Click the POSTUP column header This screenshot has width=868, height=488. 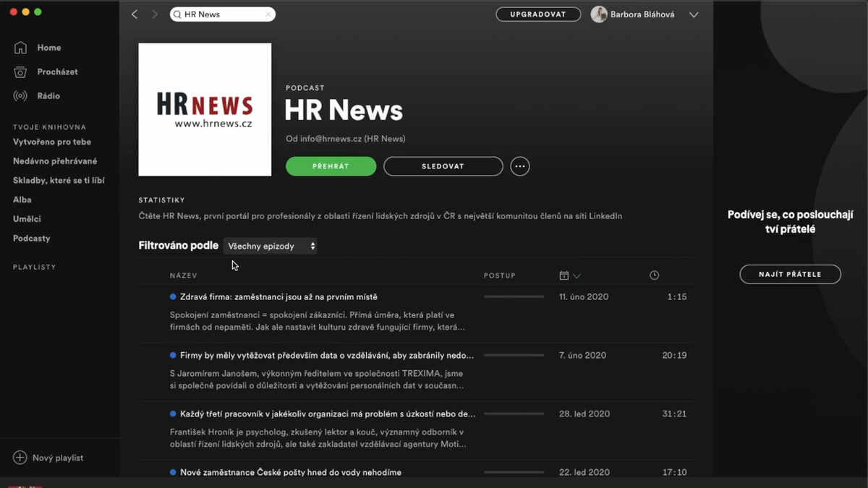pos(500,275)
